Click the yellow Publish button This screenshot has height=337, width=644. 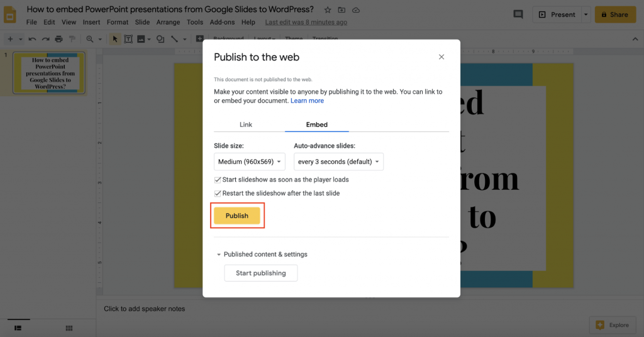(x=237, y=216)
